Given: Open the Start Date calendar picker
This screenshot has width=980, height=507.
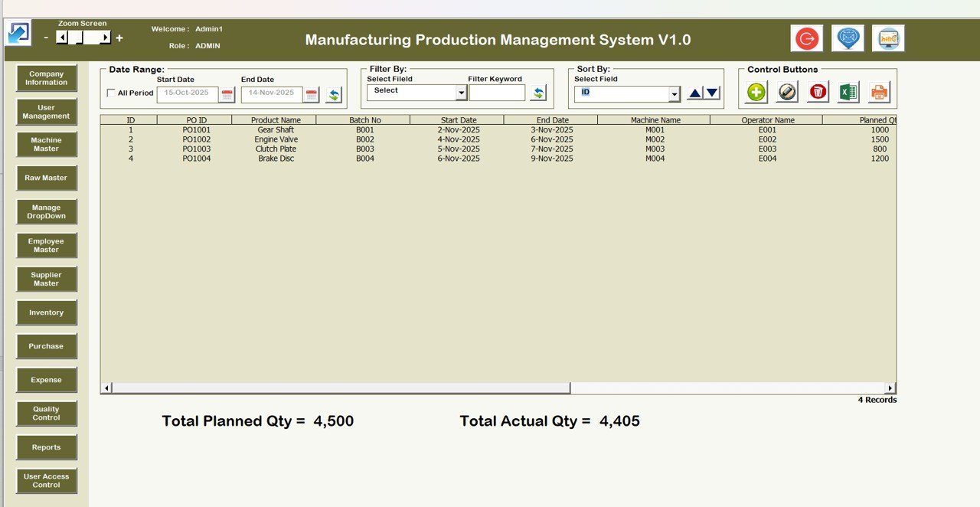Looking at the screenshot, I should click(x=227, y=94).
